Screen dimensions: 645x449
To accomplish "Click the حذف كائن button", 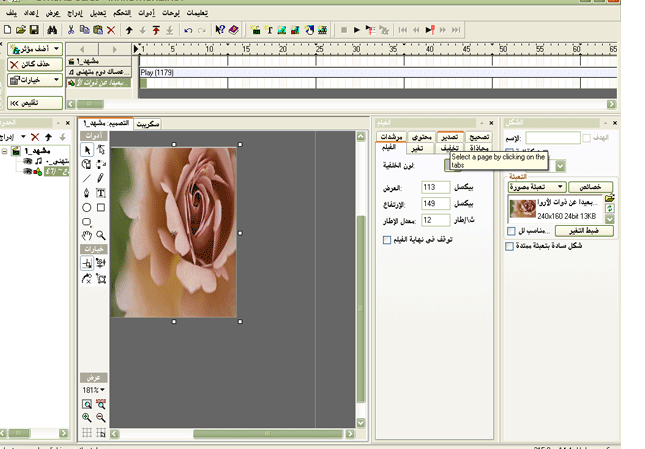I will point(35,64).
